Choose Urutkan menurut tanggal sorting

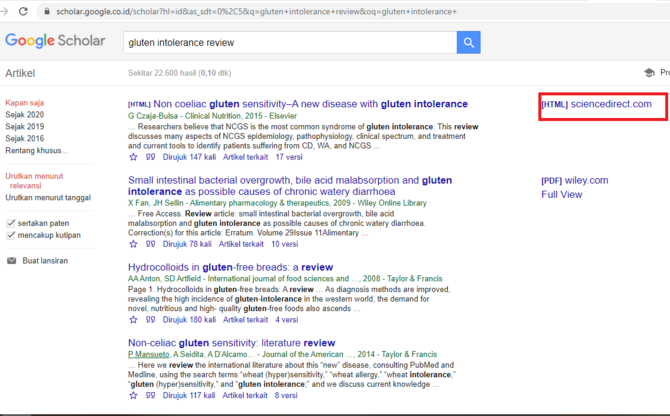click(48, 197)
